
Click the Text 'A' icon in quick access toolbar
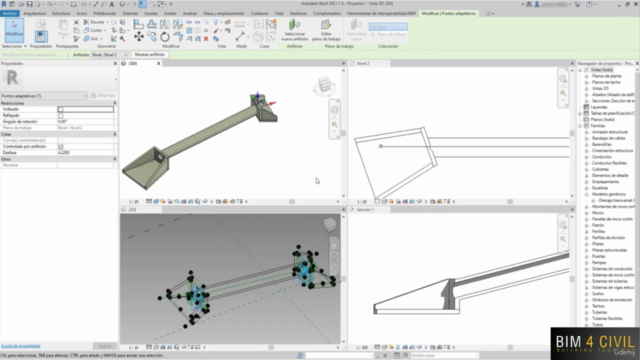[111, 4]
